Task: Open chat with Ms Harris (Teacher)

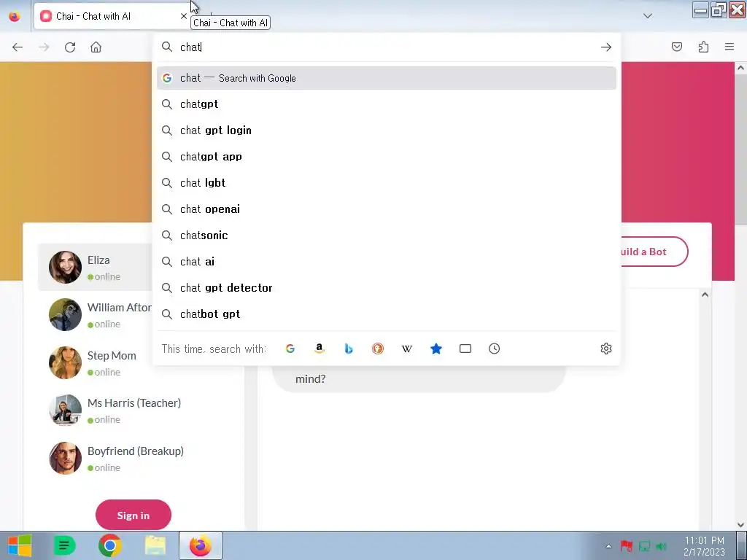Action: pyautogui.click(x=133, y=411)
